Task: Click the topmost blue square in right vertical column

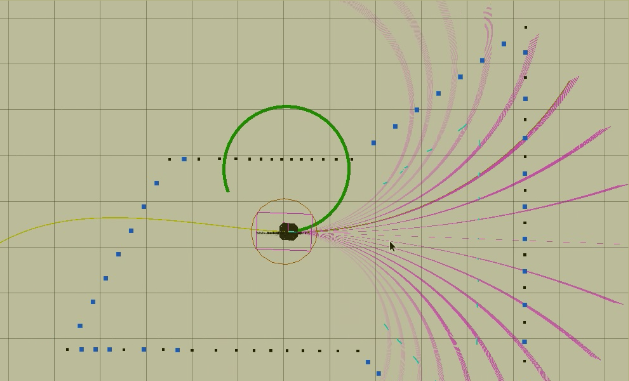Action: pyautogui.click(x=525, y=53)
